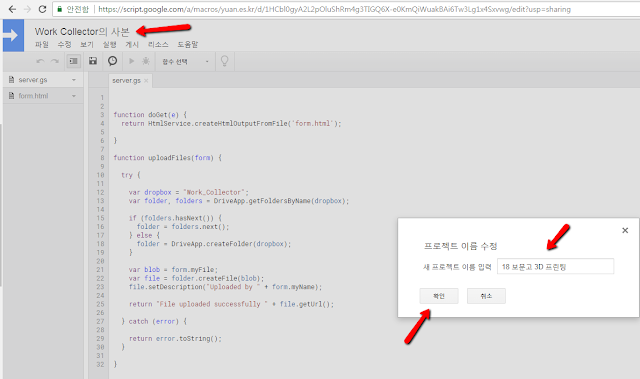Viewport: 640px width, 379px height.
Task: Click the var dropbox code line
Action: 188,192
